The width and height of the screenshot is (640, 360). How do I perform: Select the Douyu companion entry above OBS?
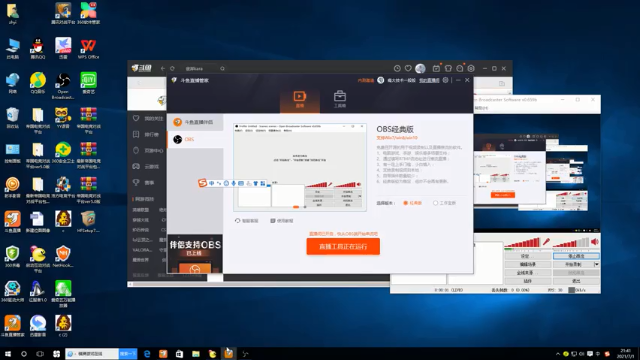(x=195, y=122)
